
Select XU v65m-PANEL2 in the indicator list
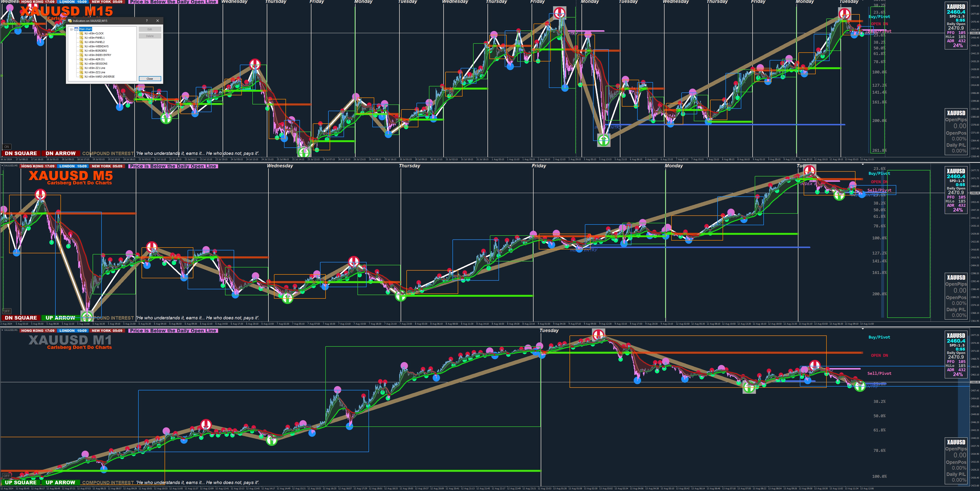point(94,42)
